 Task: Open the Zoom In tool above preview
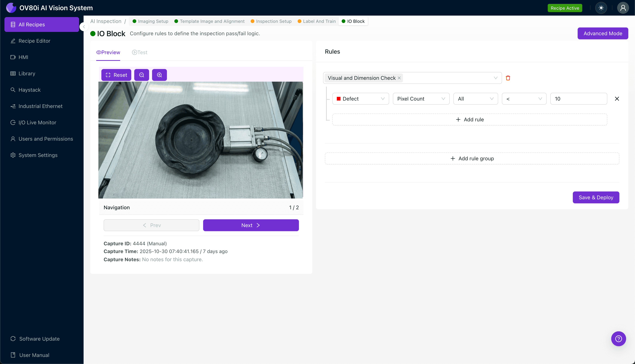[159, 75]
